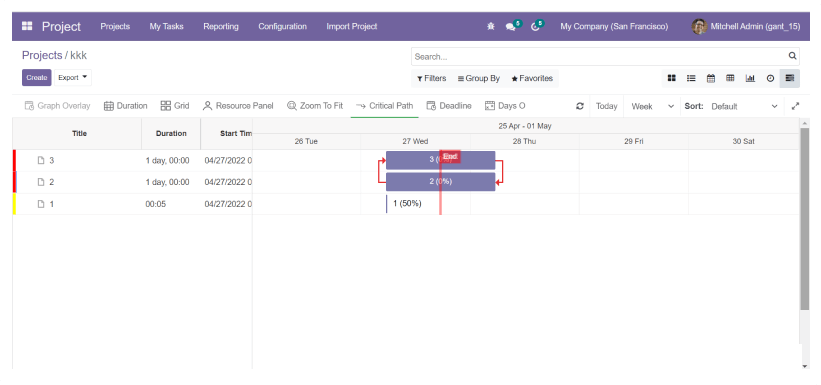Click the debug bug icon
Screen dimensions: 821x385
[491, 26]
